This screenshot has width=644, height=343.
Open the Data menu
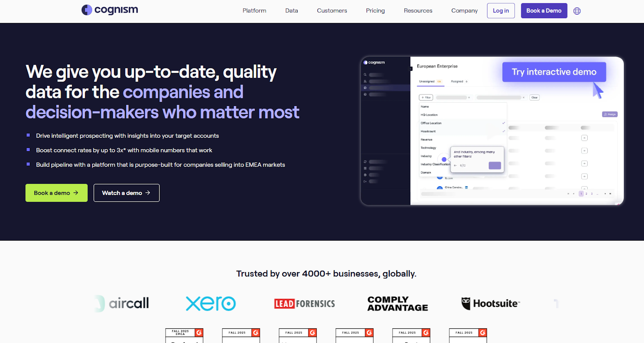(x=291, y=10)
